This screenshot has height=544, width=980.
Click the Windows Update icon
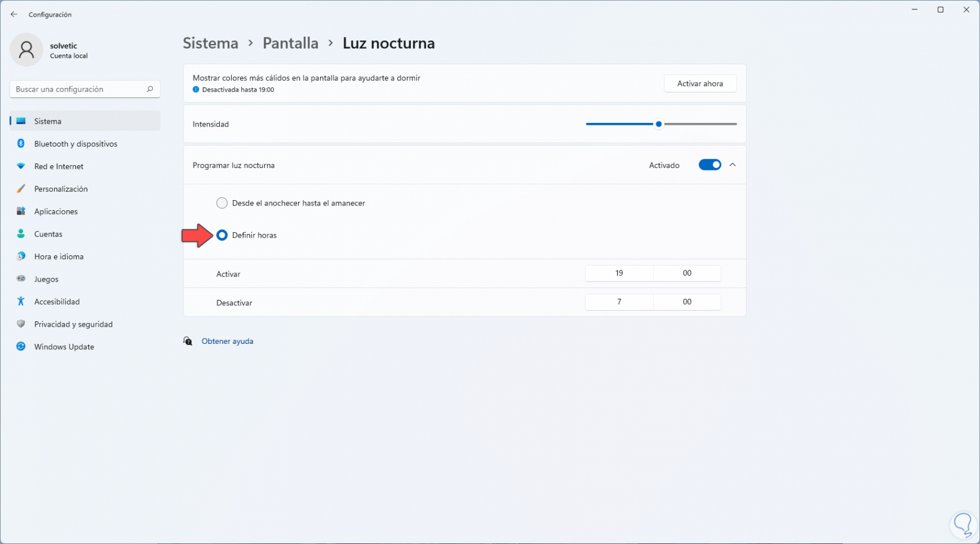pos(21,347)
